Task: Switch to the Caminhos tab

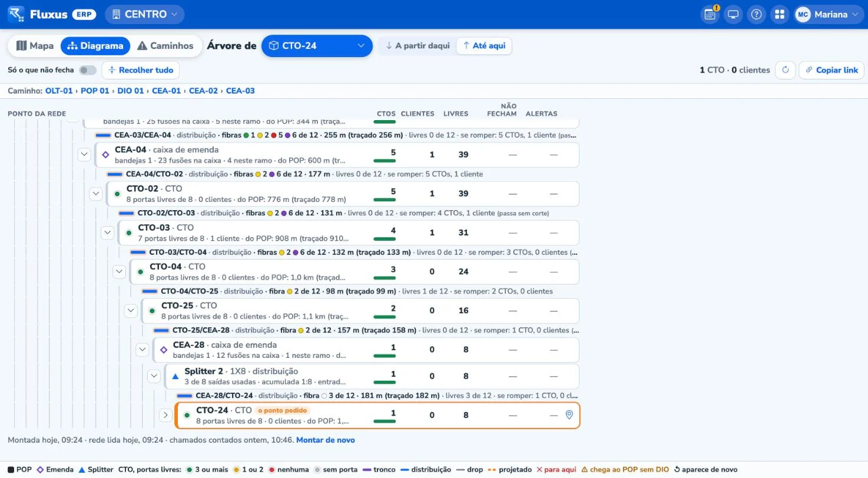Action: pyautogui.click(x=165, y=46)
